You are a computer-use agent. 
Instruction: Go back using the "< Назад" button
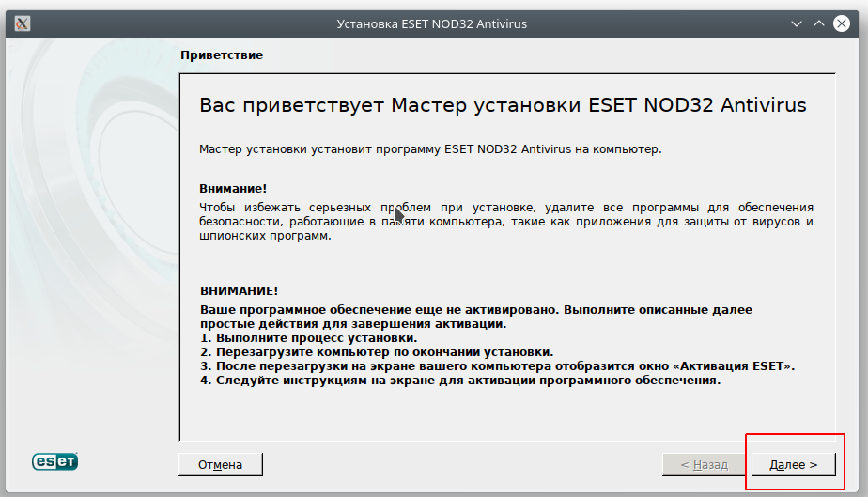coord(704,465)
